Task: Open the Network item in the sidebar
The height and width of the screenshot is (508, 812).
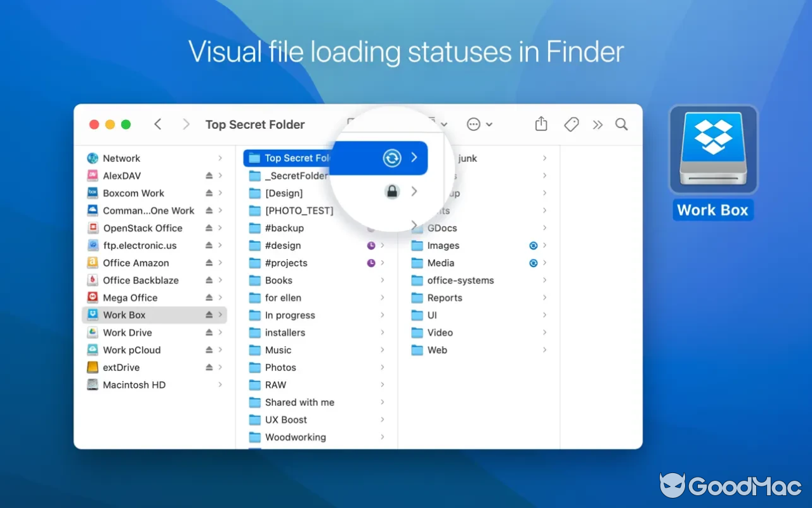Action: click(x=121, y=157)
